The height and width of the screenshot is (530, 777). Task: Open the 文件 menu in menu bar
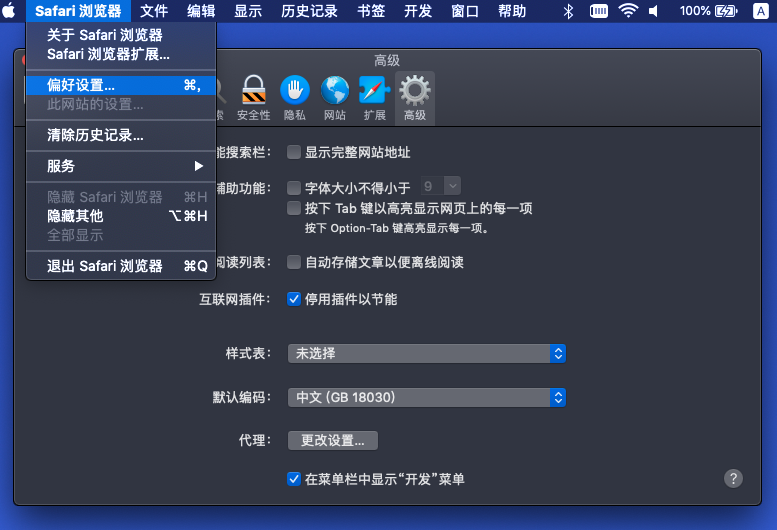[x=154, y=11]
